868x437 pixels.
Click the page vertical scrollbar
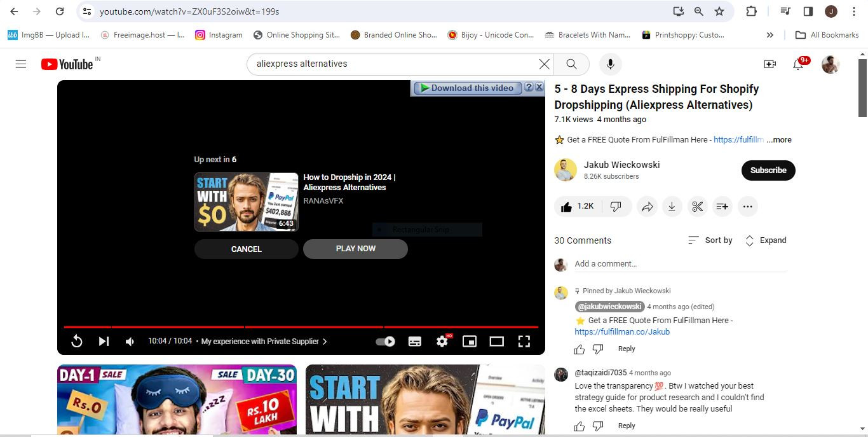863,89
